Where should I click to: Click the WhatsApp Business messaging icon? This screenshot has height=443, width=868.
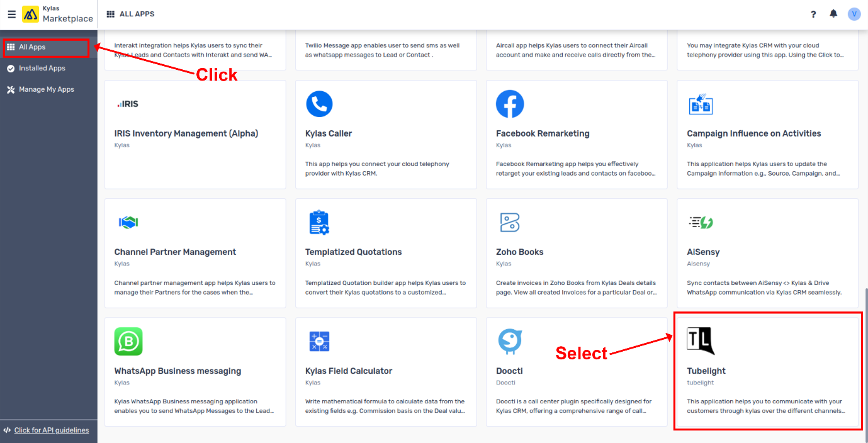(x=128, y=341)
